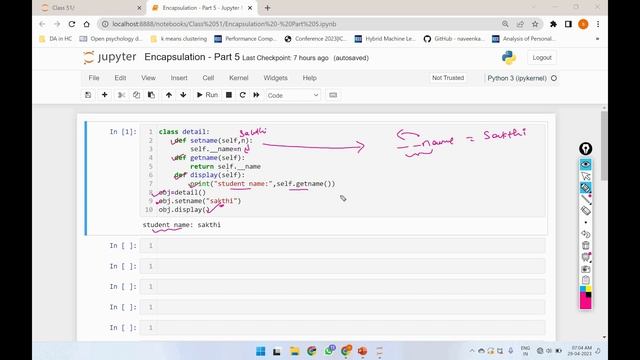Open the Insert menu
Viewport: 640px width, 360px height.
179,78
